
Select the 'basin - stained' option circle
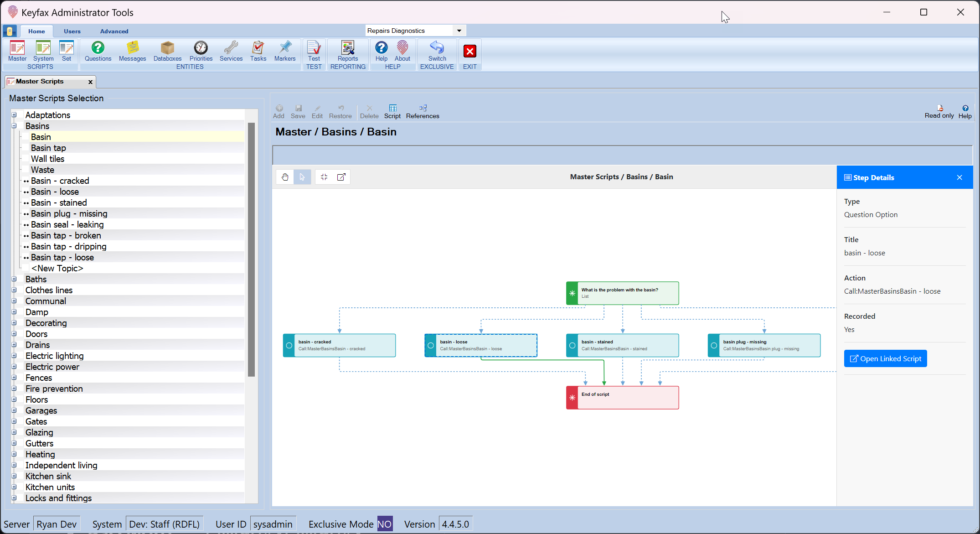point(572,346)
